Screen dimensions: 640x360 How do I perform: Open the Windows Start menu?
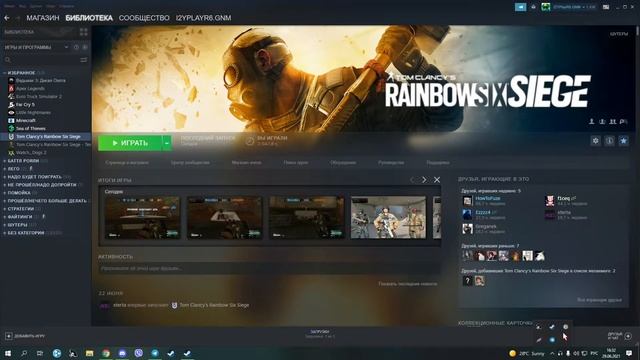[7, 353]
